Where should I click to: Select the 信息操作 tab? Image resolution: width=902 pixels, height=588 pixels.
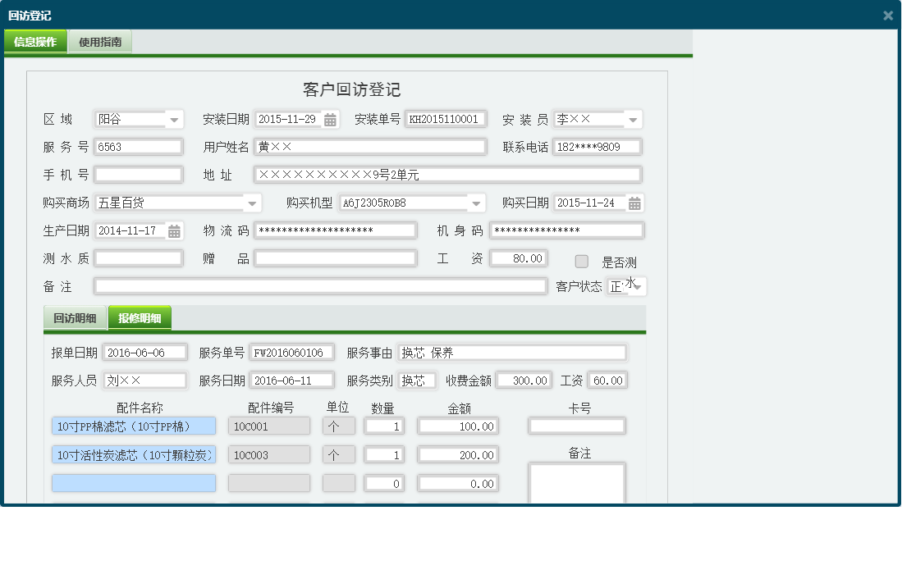pyautogui.click(x=35, y=39)
